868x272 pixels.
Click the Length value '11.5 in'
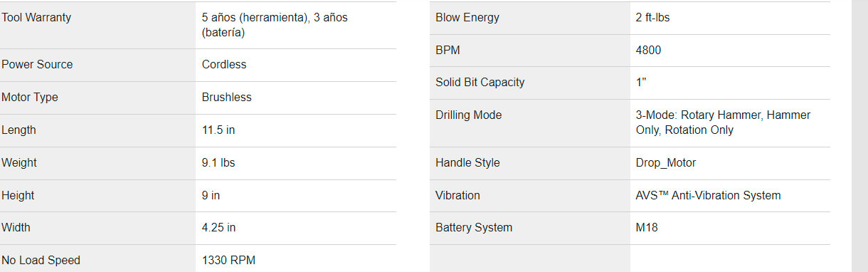(x=218, y=130)
